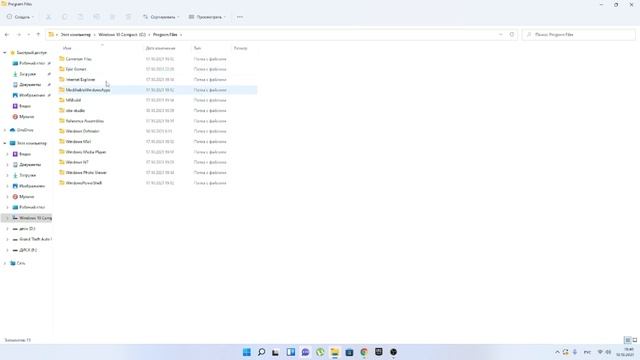Switch to large icons view in status bar
Image resolution: width=640 pixels, height=360 pixels.
coord(635,340)
